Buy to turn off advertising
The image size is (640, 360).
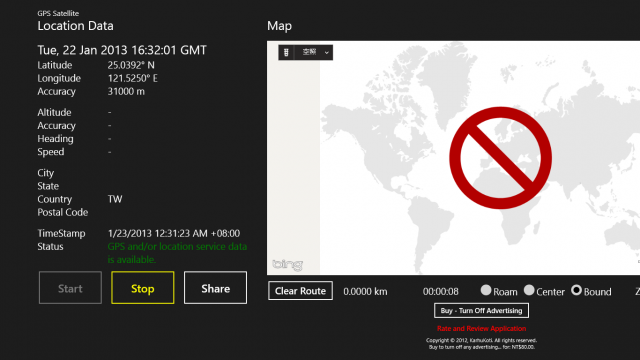click(481, 311)
